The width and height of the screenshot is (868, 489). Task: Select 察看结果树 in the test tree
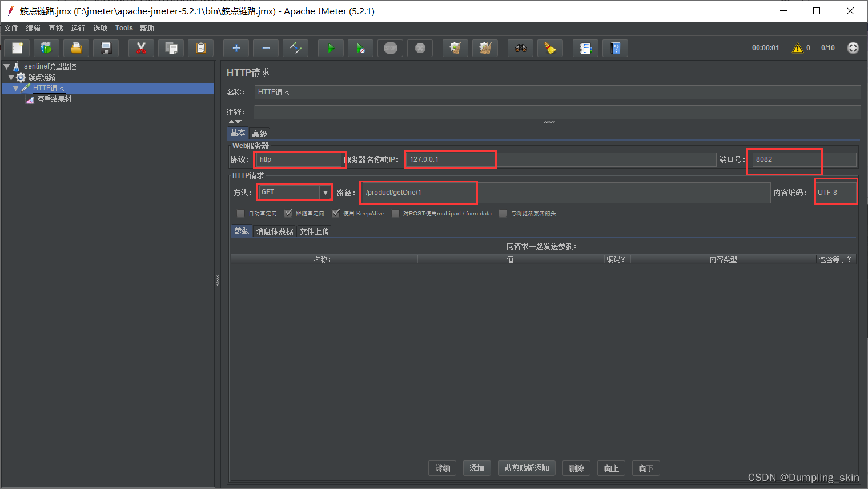coord(54,99)
